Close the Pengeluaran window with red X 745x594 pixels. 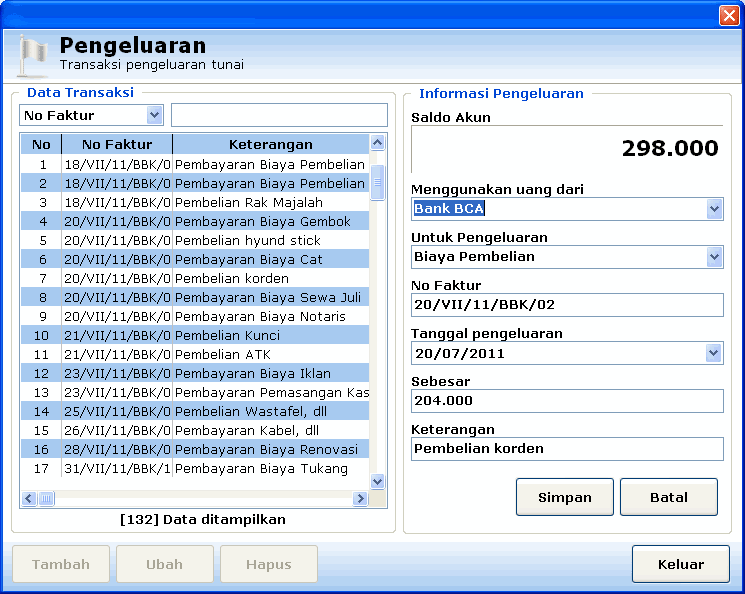pyautogui.click(x=729, y=16)
